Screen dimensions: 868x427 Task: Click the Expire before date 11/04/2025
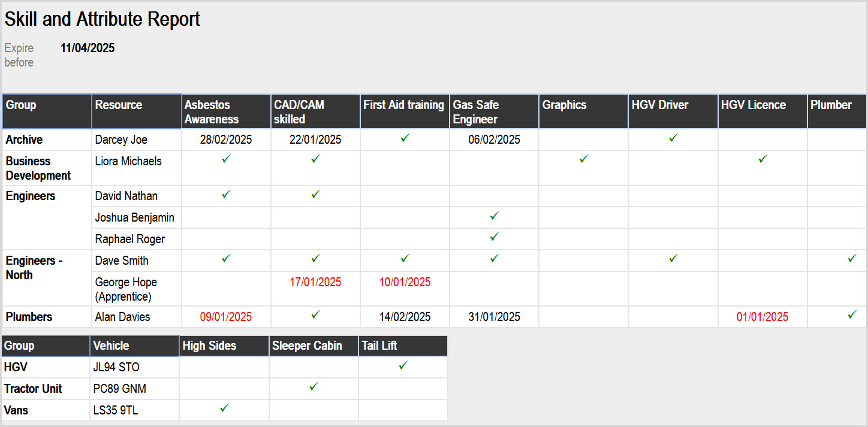pos(88,48)
